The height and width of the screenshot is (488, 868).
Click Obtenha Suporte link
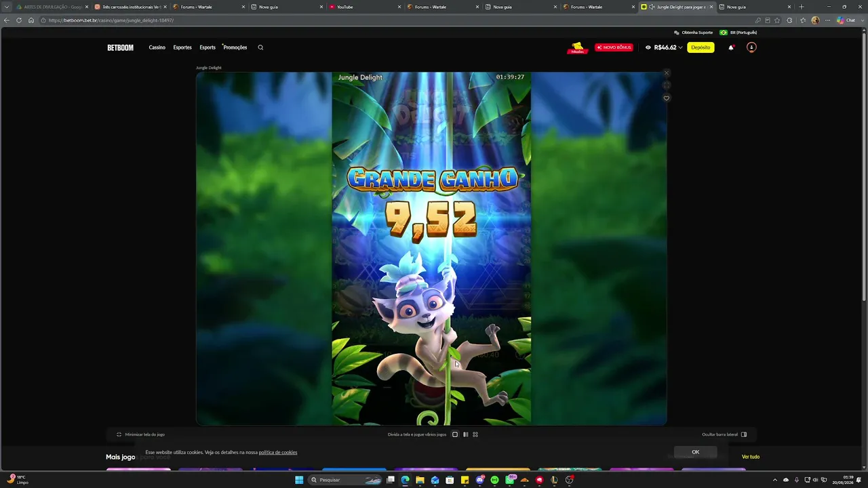pyautogui.click(x=693, y=33)
